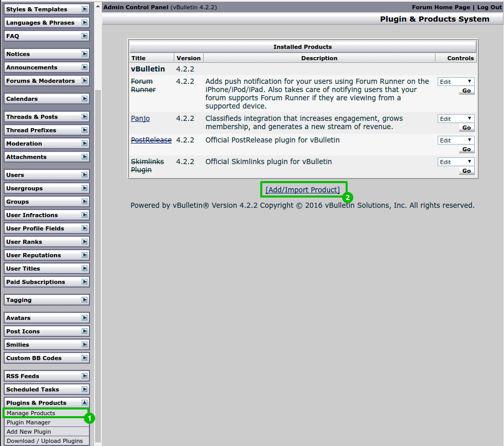504x446 pixels.
Task: Click Go button for Skimlinks Plugin
Action: coord(466,171)
